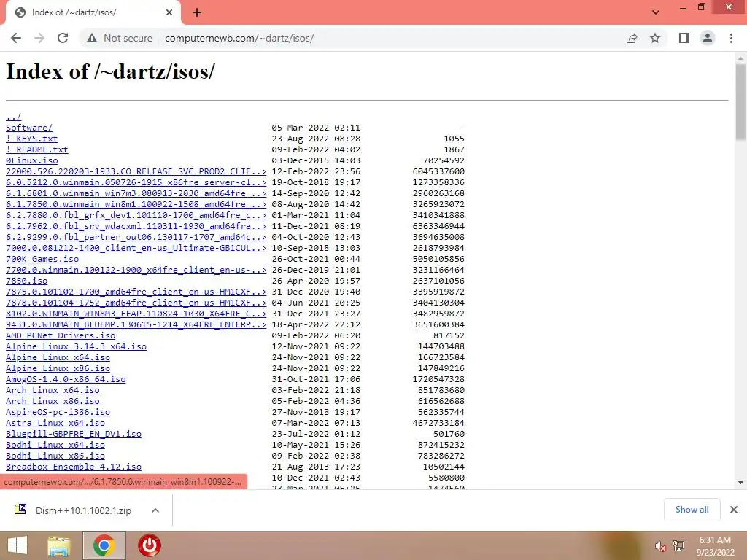Open the 6.2.7880.0.fbl_grfx_dev1 link

point(136,215)
